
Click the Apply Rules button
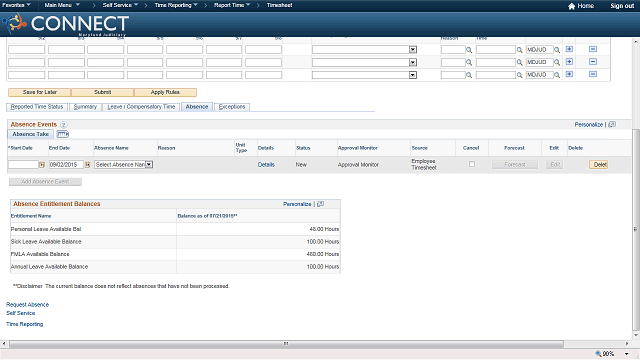coord(165,92)
